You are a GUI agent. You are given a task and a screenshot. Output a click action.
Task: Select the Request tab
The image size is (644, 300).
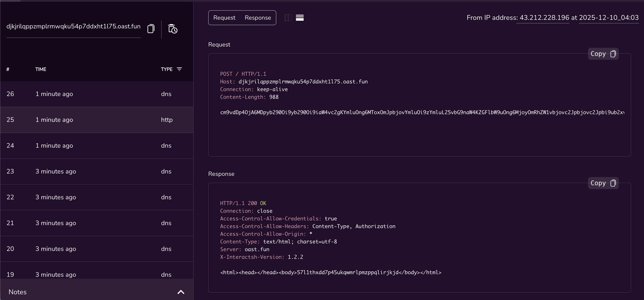click(224, 18)
